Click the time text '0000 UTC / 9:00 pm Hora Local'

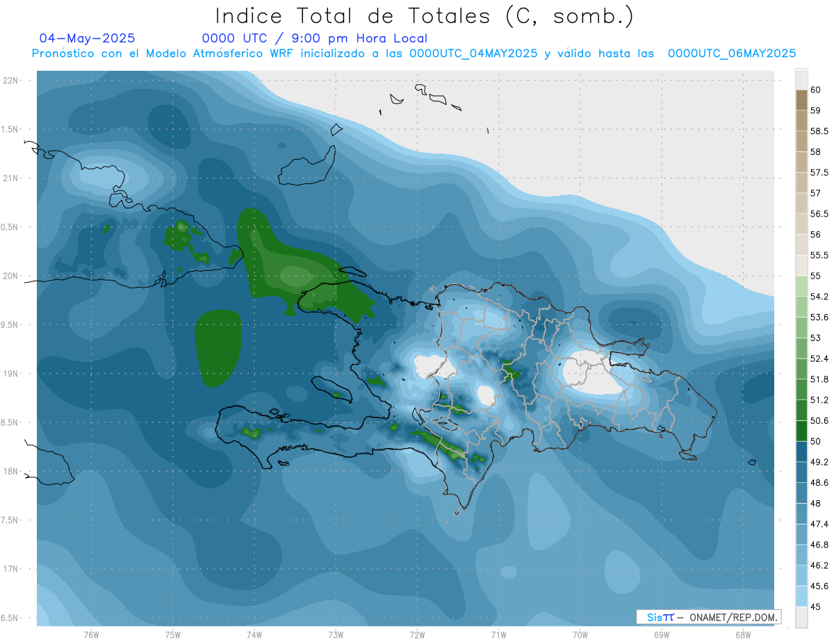315,38
